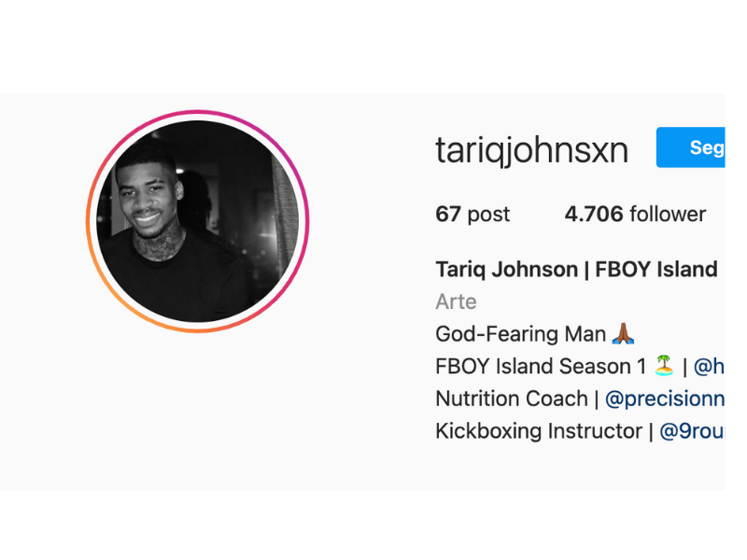747x560 pixels.
Task: Click the palm tree island emoji
Action: 664,366
